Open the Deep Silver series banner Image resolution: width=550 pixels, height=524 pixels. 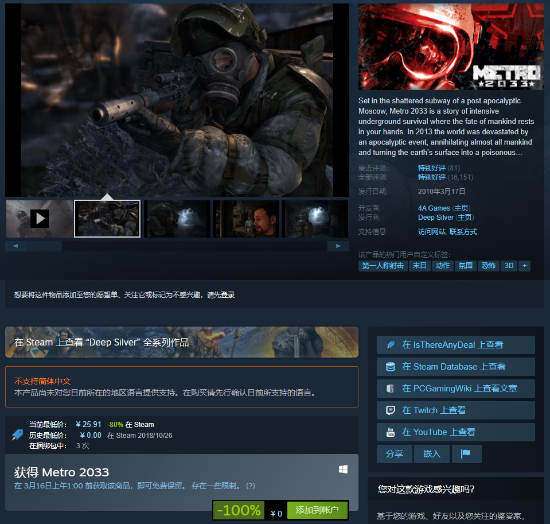(x=182, y=342)
